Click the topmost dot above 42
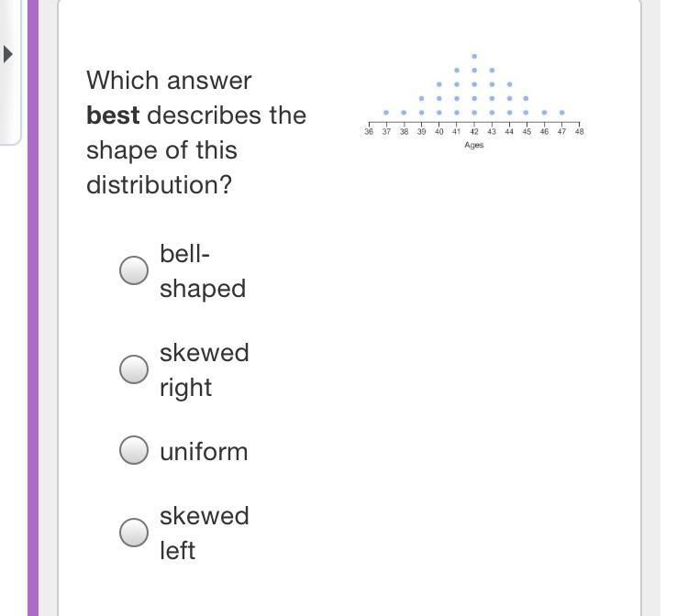The width and height of the screenshot is (688, 616). (x=474, y=56)
